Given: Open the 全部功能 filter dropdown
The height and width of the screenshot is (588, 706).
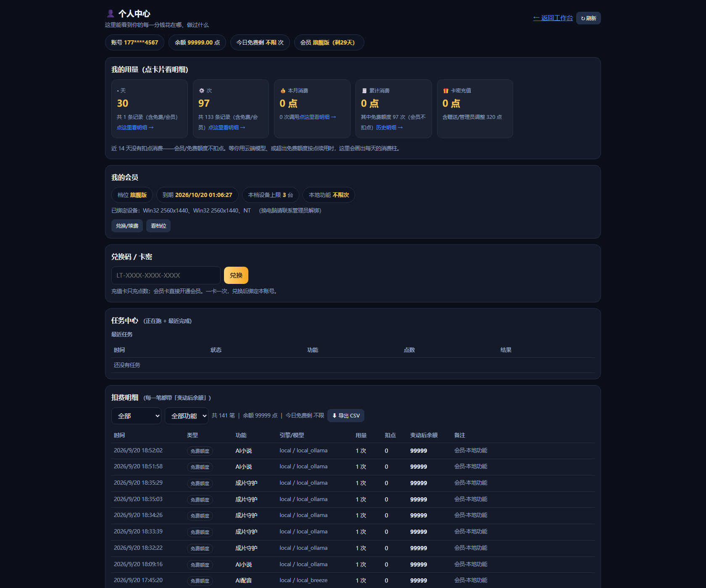Looking at the screenshot, I should coord(187,416).
